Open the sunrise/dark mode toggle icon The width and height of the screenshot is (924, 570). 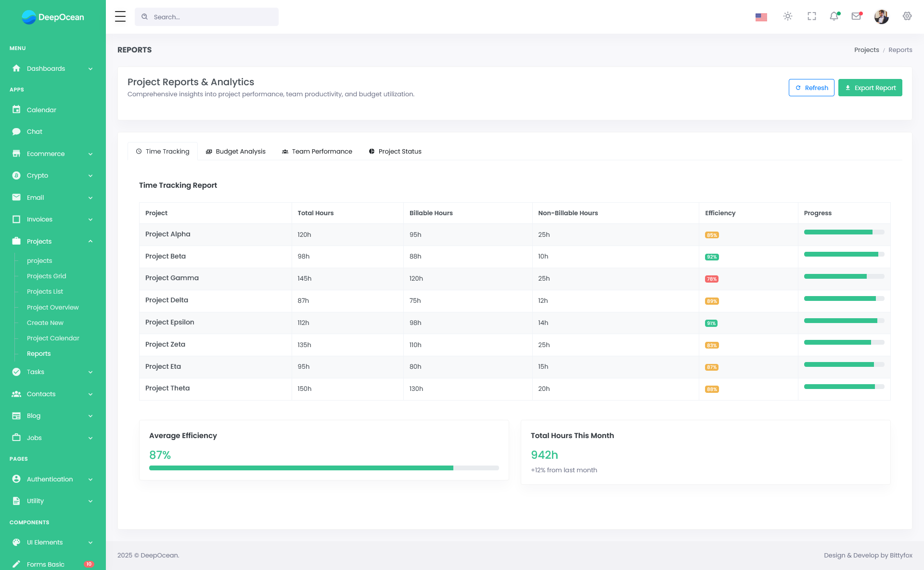point(787,16)
